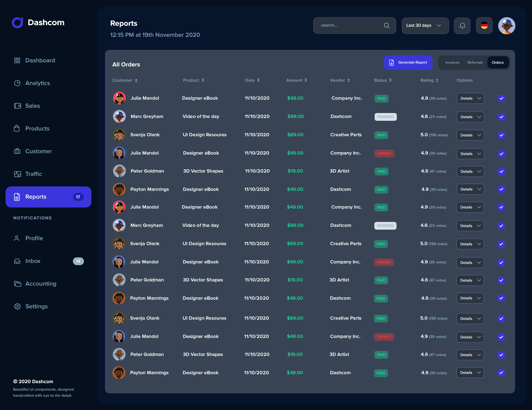Uncheck Marc Greyham's pending order checkbox
The width and height of the screenshot is (532, 410).
[x=501, y=117]
